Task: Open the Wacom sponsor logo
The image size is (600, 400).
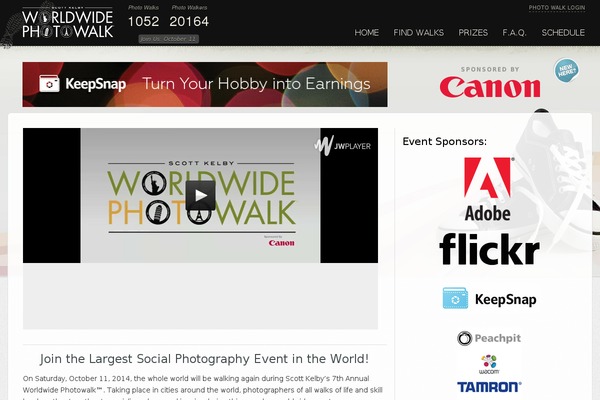Action: point(489,364)
